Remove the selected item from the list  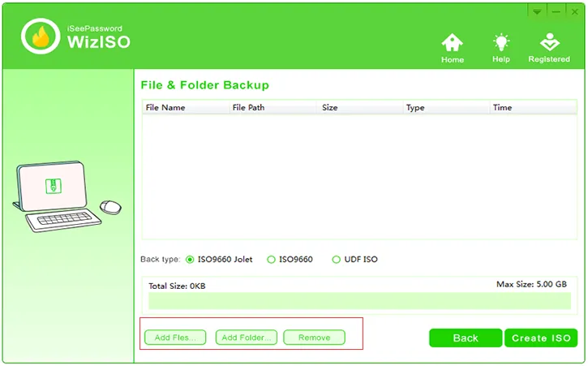click(x=314, y=338)
